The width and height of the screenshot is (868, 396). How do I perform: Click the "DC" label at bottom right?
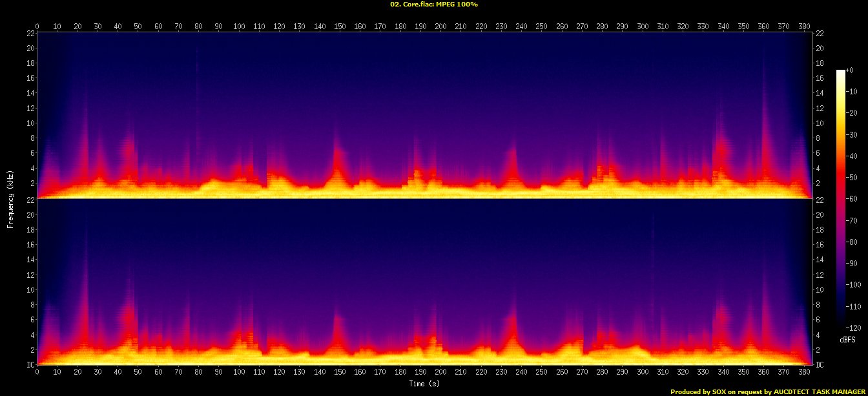(820, 365)
